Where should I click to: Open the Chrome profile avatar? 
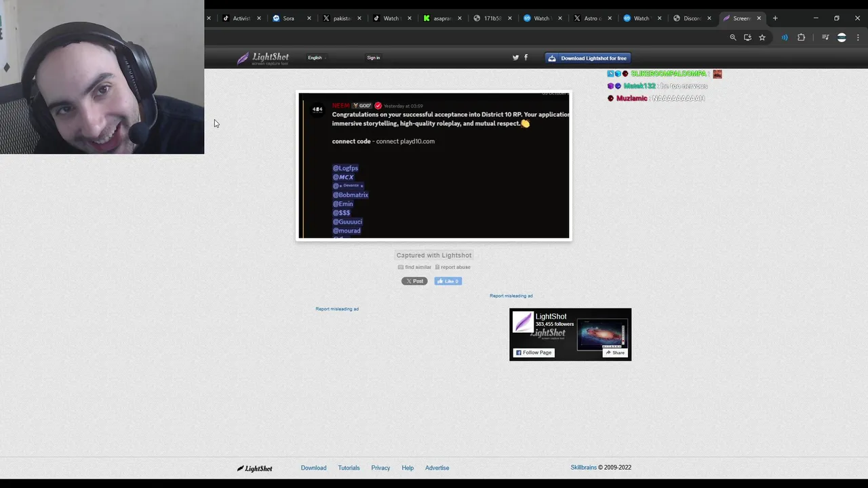coord(842,37)
